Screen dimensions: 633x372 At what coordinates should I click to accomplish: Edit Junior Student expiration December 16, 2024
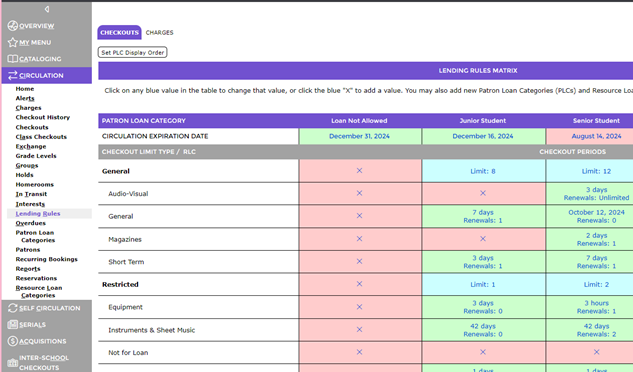tap(483, 136)
